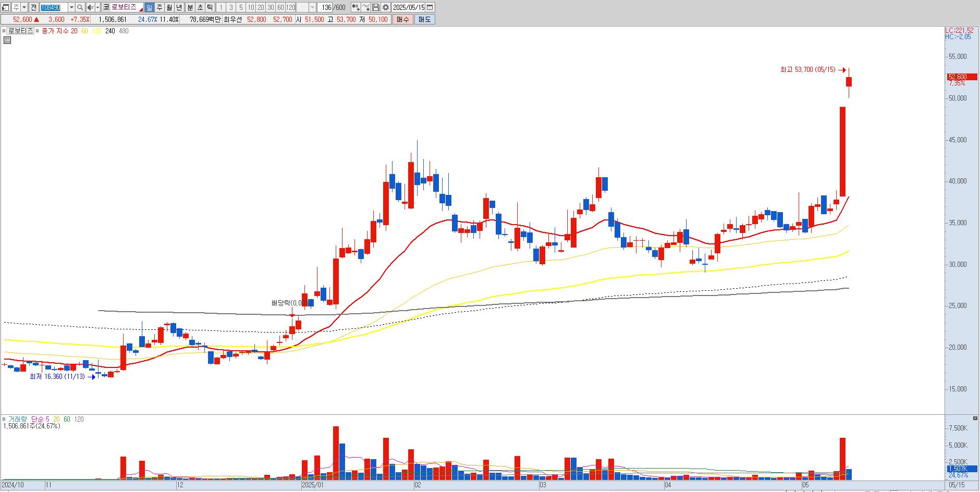Switch to monthly chart period 월

[x=169, y=7]
